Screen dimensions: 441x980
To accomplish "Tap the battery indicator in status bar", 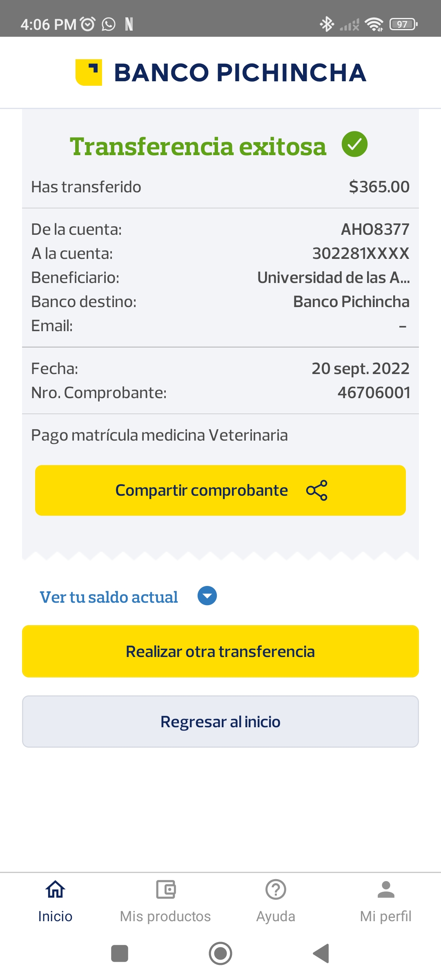I will [403, 24].
